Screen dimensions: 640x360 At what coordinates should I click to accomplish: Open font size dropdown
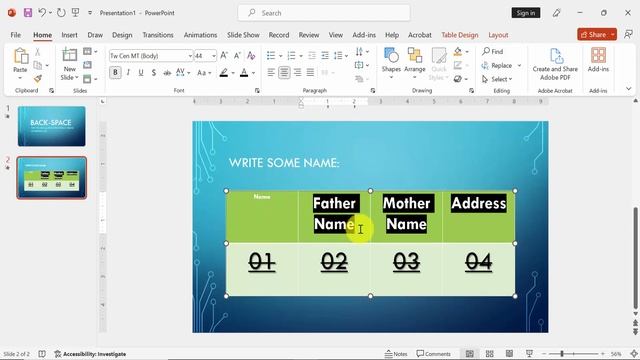pos(213,56)
